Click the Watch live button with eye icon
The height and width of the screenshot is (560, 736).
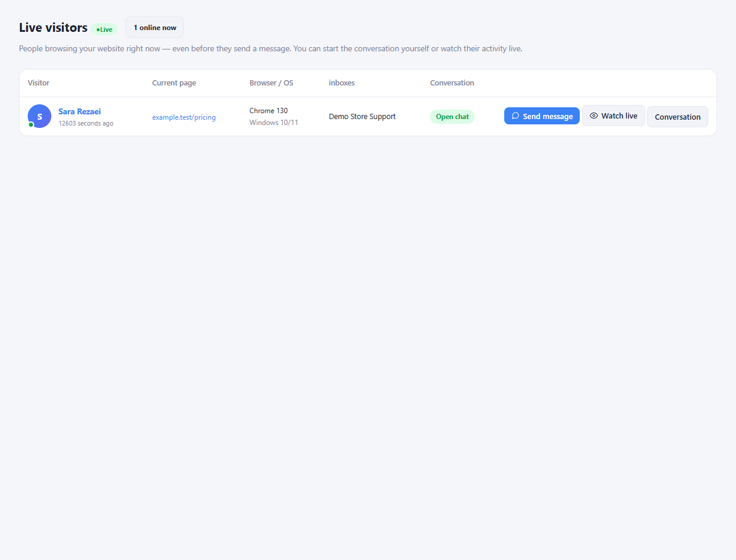pos(613,116)
